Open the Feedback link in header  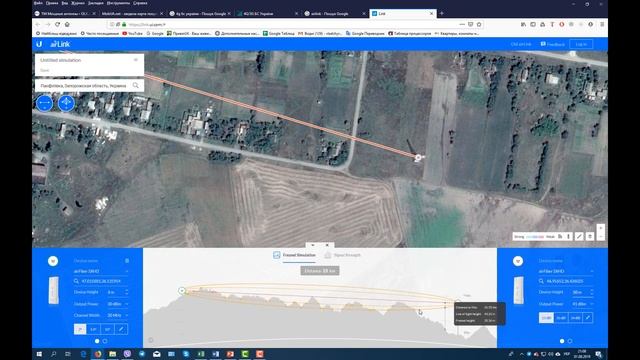(553, 44)
